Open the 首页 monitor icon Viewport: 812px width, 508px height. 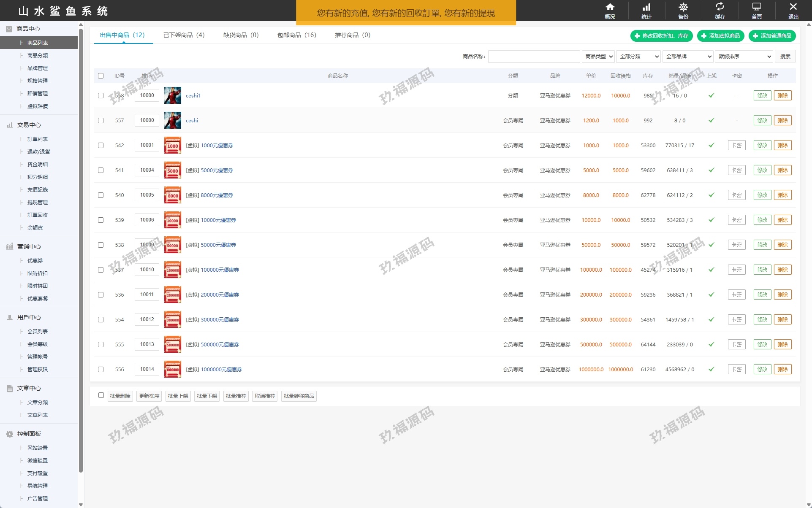click(x=757, y=8)
